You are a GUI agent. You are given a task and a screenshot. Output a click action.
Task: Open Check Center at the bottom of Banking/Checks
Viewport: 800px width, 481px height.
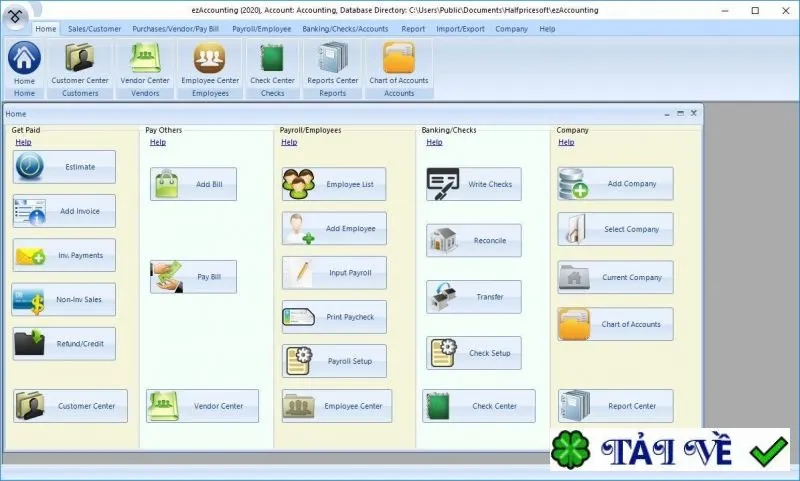[479, 406]
